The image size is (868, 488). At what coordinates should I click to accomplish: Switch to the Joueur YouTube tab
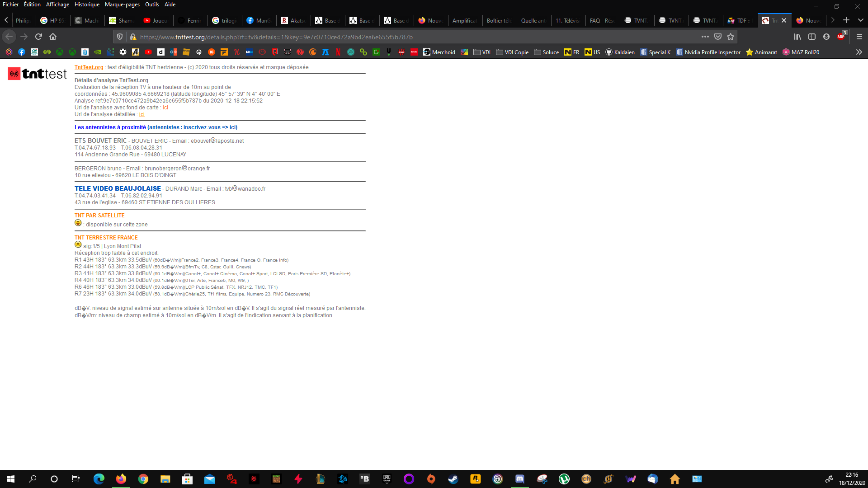[156, 20]
